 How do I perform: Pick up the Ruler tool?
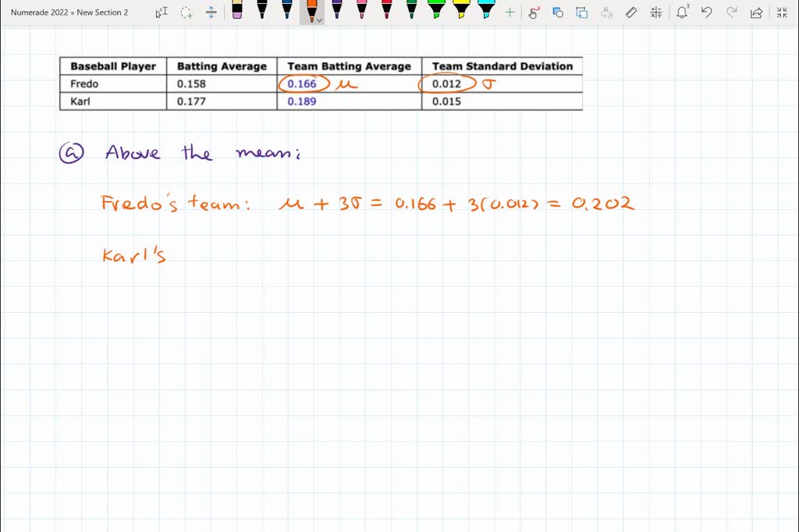[630, 12]
